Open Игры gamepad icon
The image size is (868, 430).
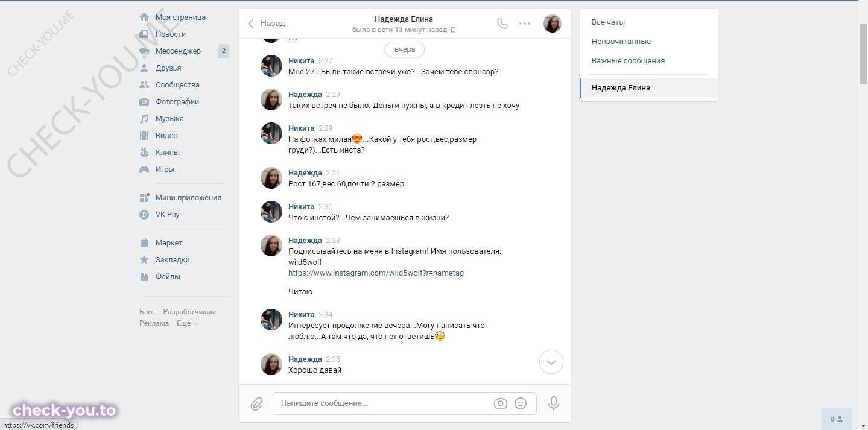[144, 169]
